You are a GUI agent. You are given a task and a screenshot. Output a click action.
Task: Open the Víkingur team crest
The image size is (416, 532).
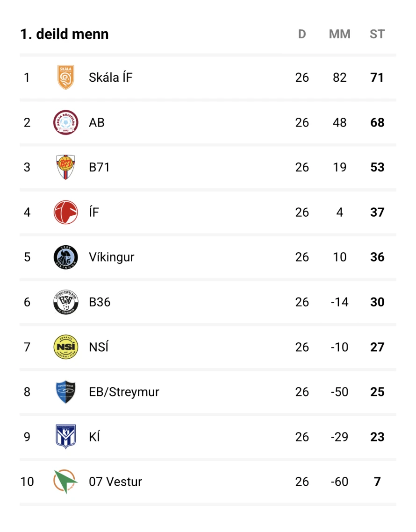pos(65,257)
